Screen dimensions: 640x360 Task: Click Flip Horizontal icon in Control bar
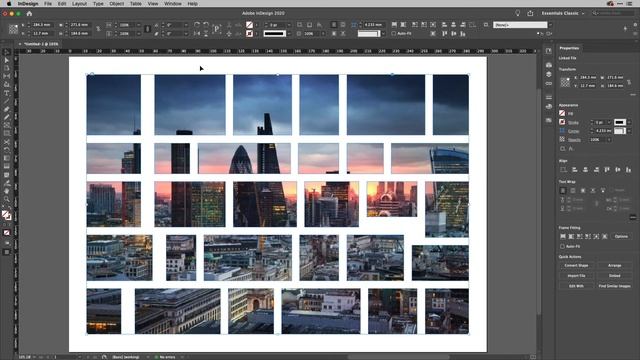[197, 33]
